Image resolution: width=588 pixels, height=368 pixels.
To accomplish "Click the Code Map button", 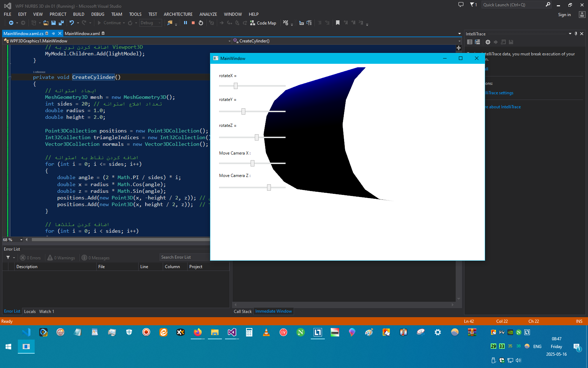I will pyautogui.click(x=263, y=23).
